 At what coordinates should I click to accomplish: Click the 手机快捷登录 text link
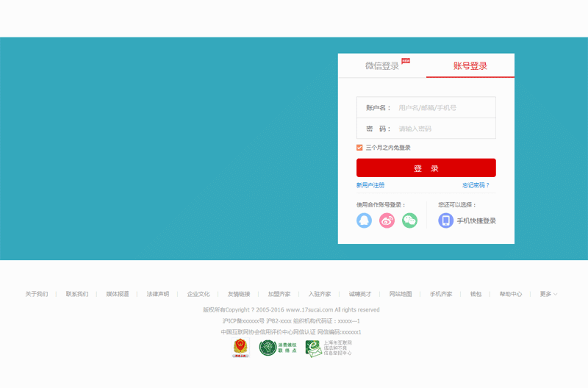476,220
